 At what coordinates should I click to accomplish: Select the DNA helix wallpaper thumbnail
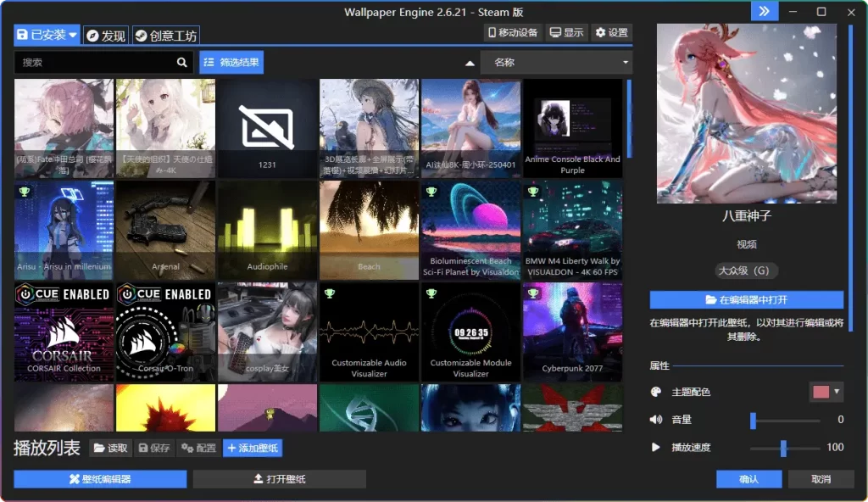tap(370, 408)
